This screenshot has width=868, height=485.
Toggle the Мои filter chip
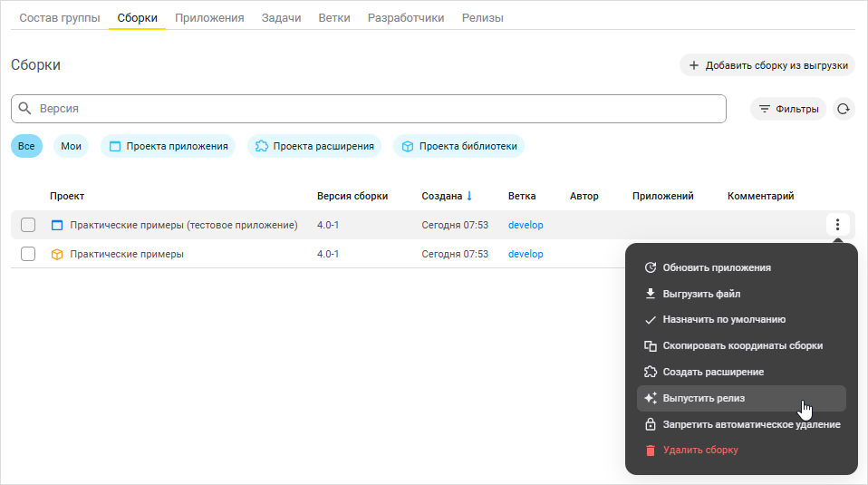(71, 146)
